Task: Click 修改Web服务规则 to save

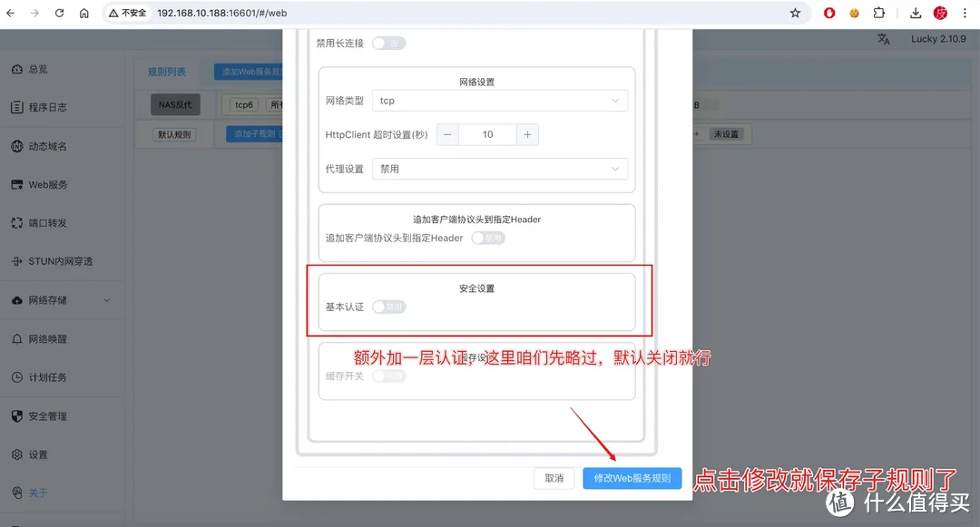Action: (632, 478)
